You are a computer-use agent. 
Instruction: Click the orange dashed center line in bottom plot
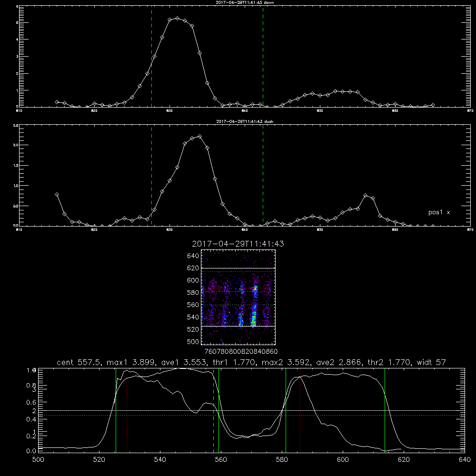[213, 410]
